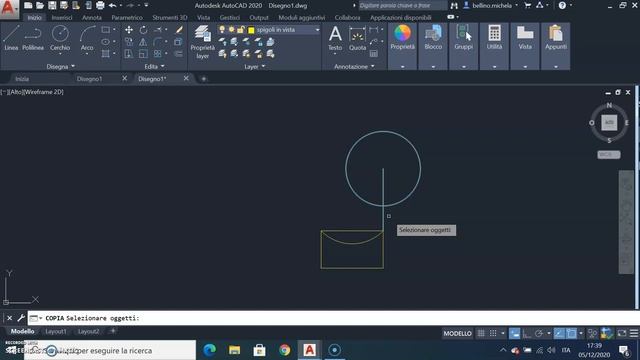Toggle object snap in status bar
640x360 pixels.
pyautogui.click(x=571, y=333)
